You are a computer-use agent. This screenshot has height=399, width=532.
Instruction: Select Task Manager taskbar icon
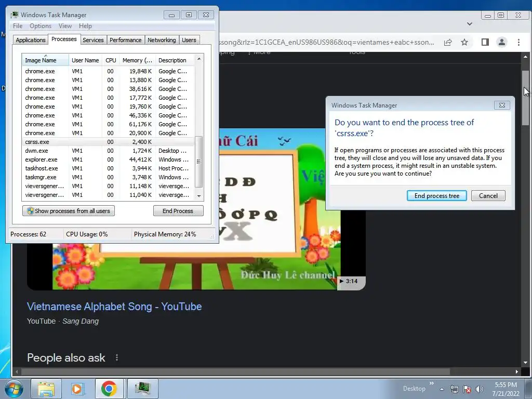[x=142, y=389]
